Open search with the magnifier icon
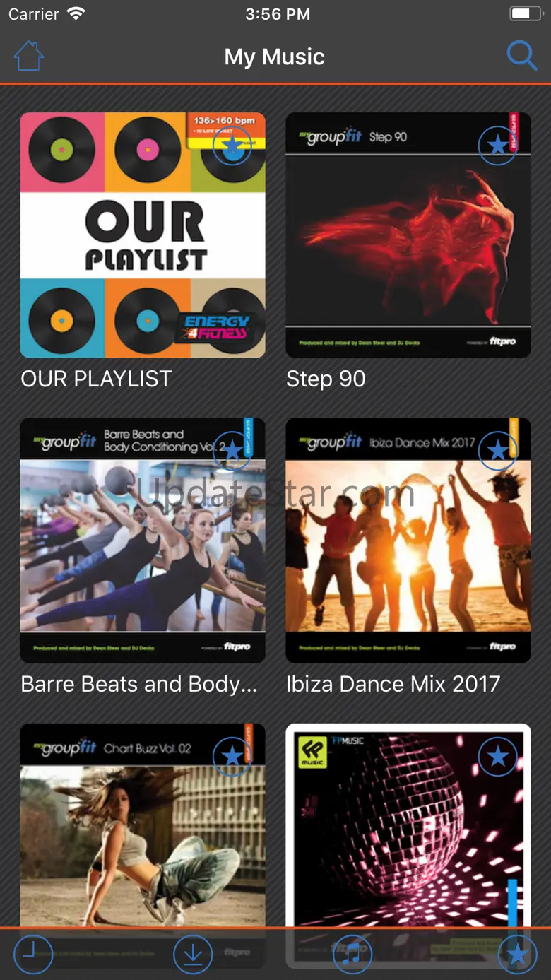551x980 pixels. click(x=522, y=55)
